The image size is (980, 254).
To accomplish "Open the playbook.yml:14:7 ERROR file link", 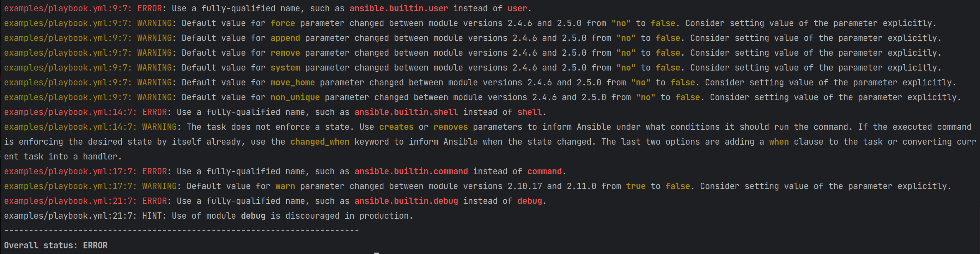I will click(69, 112).
